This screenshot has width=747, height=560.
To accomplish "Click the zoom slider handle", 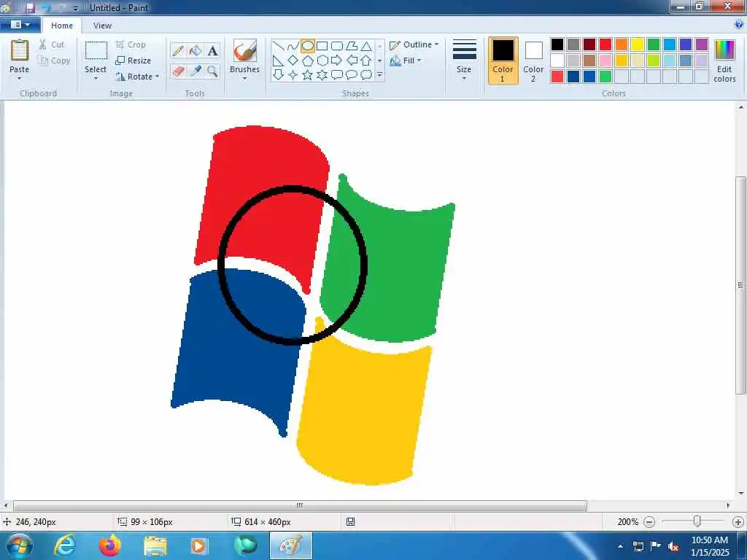I will click(x=697, y=521).
